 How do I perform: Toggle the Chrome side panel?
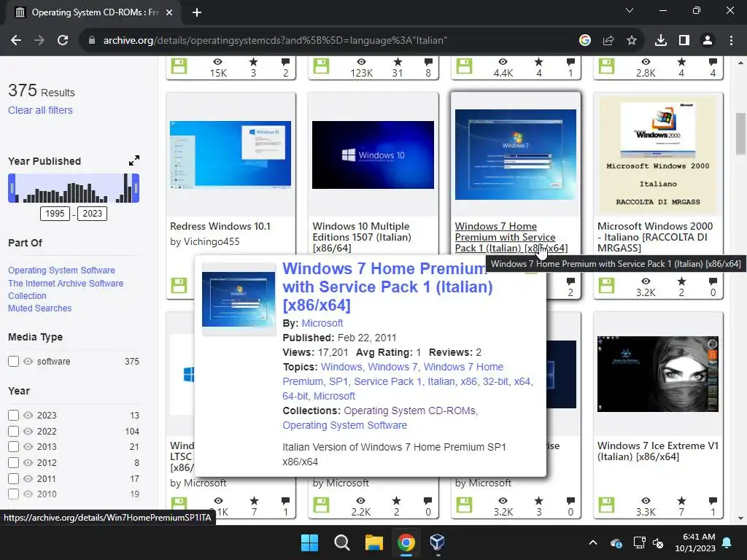click(684, 41)
